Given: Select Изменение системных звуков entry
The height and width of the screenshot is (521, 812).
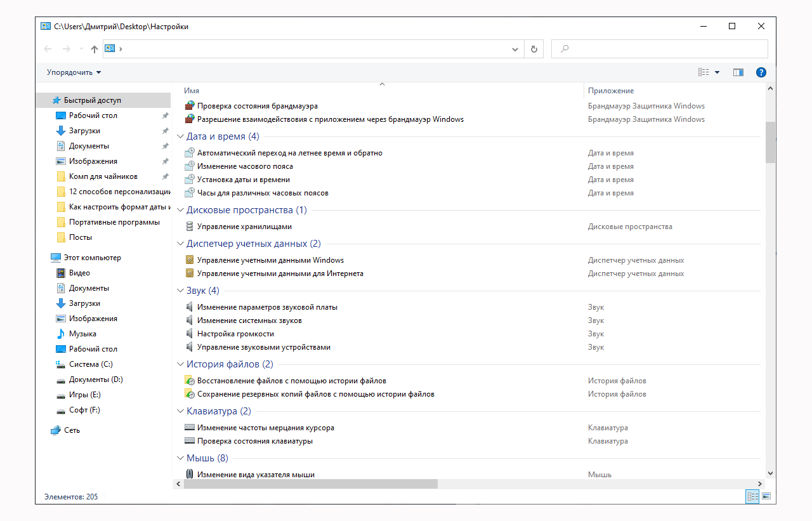Looking at the screenshot, I should click(x=249, y=320).
